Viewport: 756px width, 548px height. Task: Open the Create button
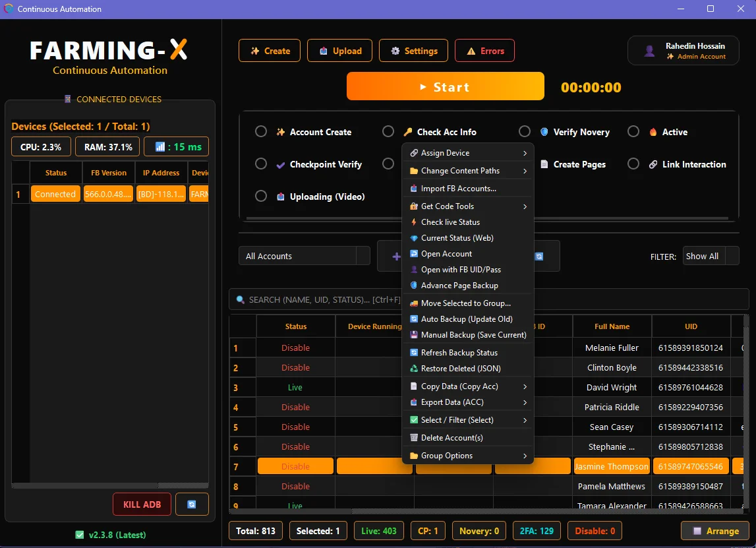[x=270, y=51]
